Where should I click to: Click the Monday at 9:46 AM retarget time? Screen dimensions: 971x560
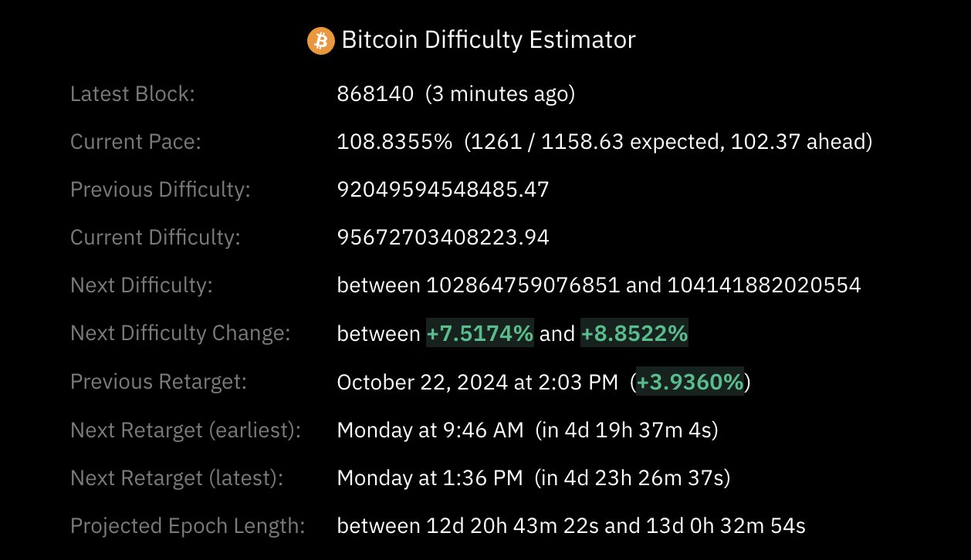(x=430, y=430)
